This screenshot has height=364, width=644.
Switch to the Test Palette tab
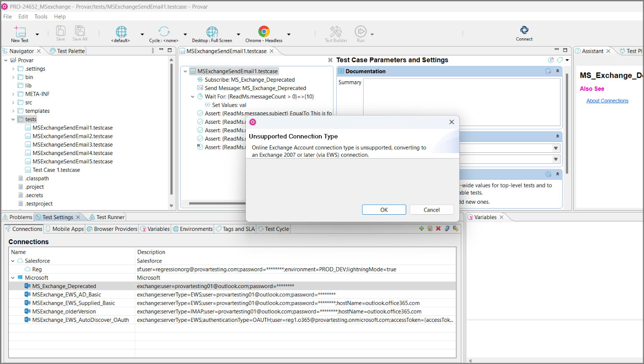pyautogui.click(x=67, y=51)
